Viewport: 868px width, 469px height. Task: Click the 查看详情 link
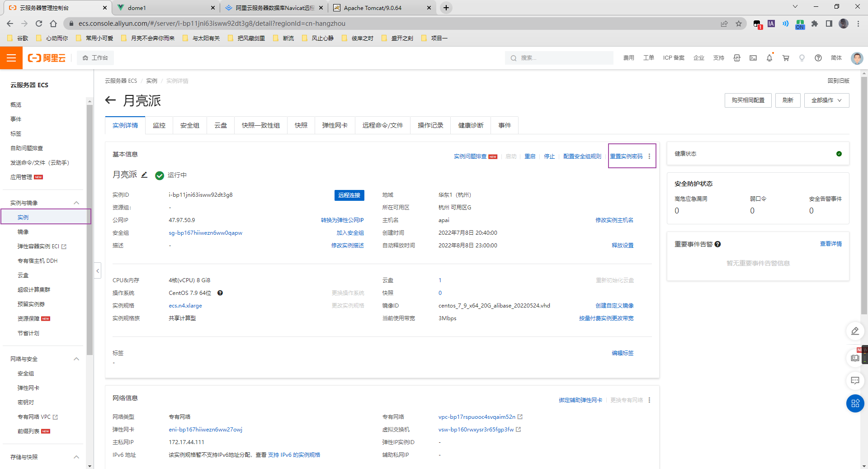click(831, 244)
